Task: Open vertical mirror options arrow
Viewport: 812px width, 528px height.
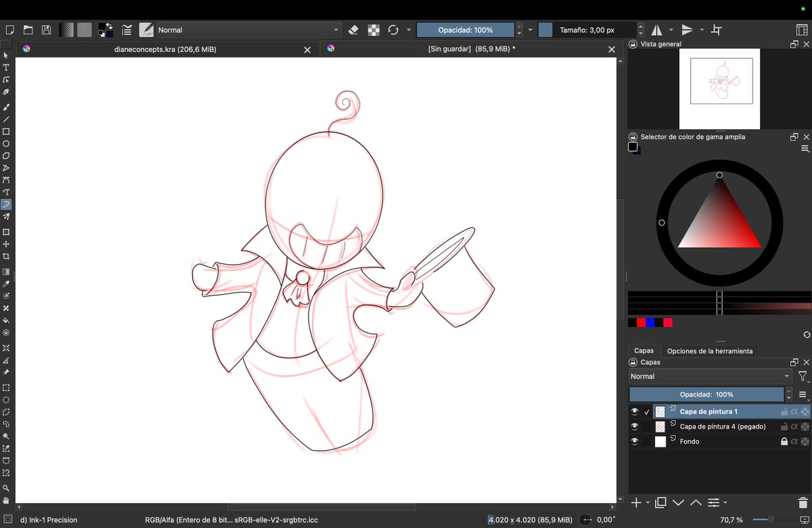Action: pyautogui.click(x=702, y=30)
